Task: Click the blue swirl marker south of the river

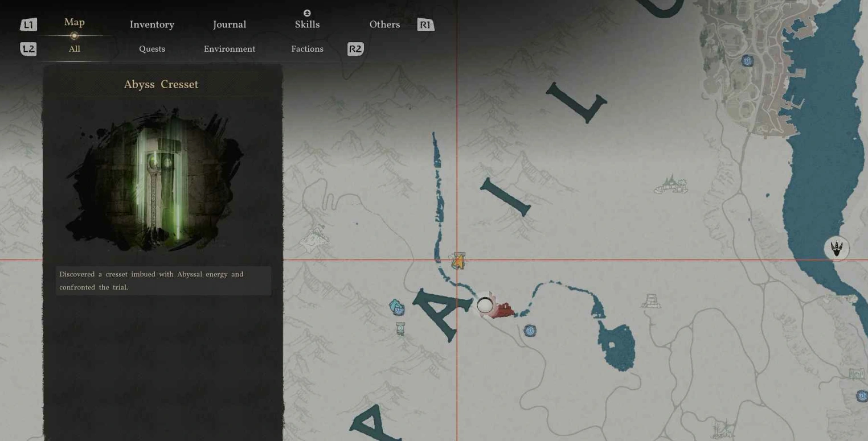Action: 530,330
